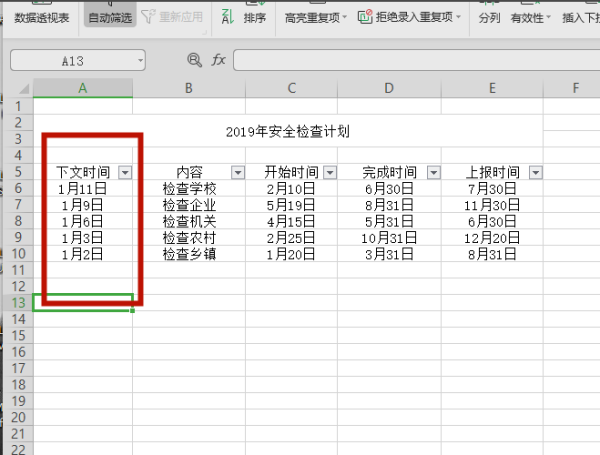Click the 下文时间 header cell text

tap(83, 173)
